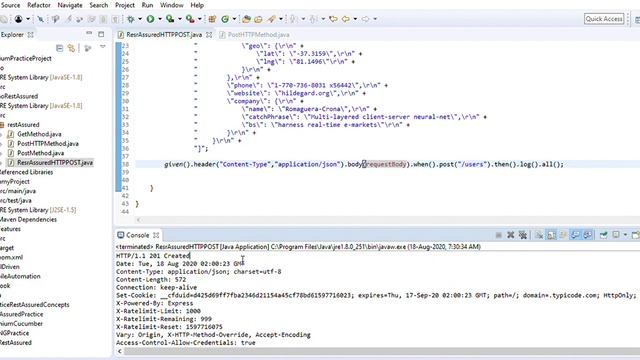Click the New Java Package icon

click(212, 19)
